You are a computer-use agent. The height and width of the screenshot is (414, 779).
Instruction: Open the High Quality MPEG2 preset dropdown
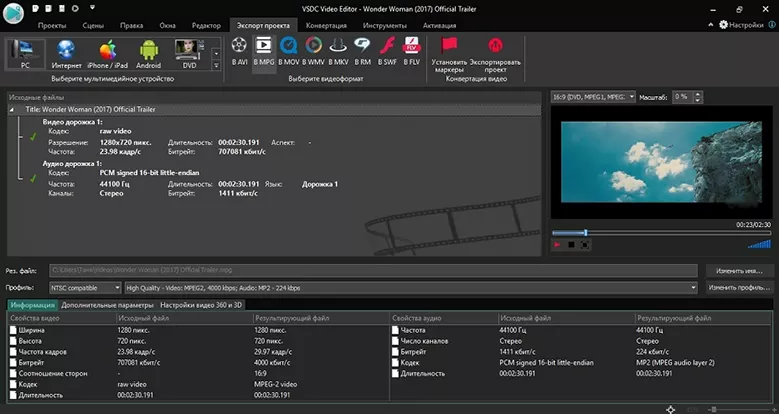pyautogui.click(x=411, y=288)
